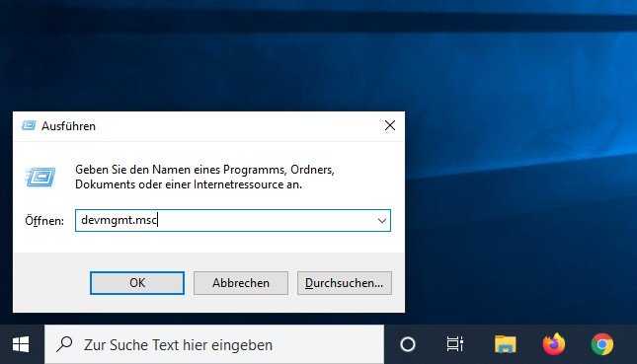Click the large Run icon in dialog
The height and width of the screenshot is (364, 637).
coord(40,177)
